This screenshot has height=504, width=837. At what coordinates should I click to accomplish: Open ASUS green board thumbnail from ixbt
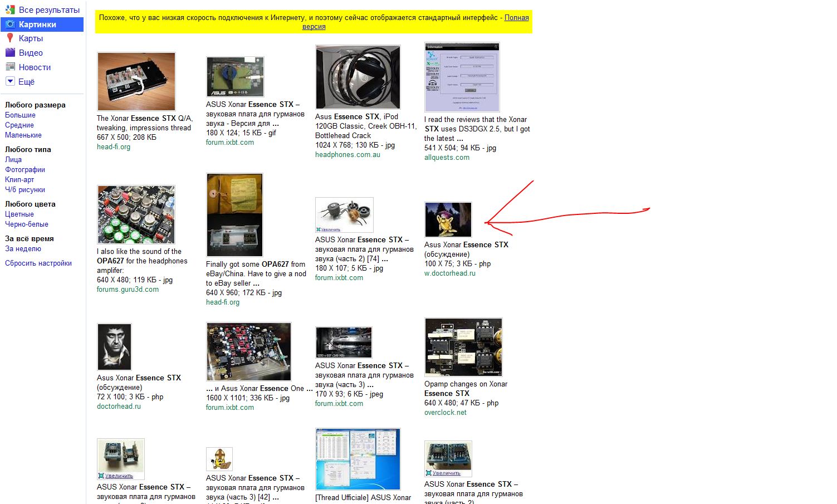(x=235, y=77)
